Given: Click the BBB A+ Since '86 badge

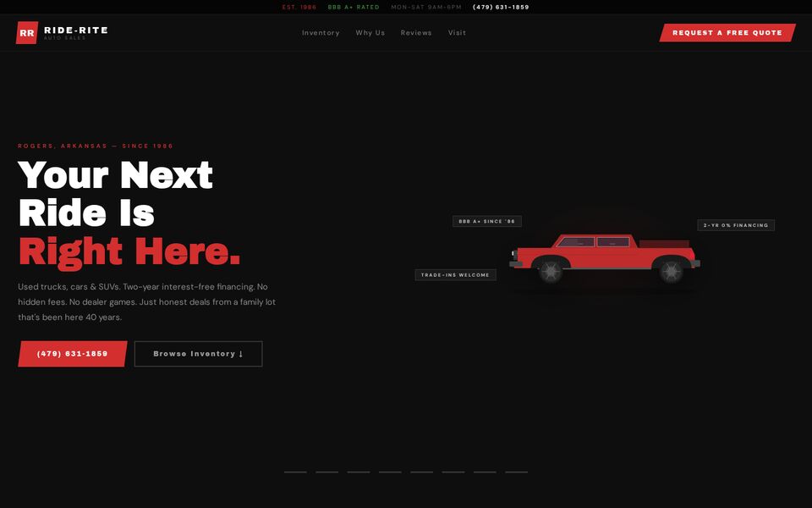Looking at the screenshot, I should pos(487,221).
